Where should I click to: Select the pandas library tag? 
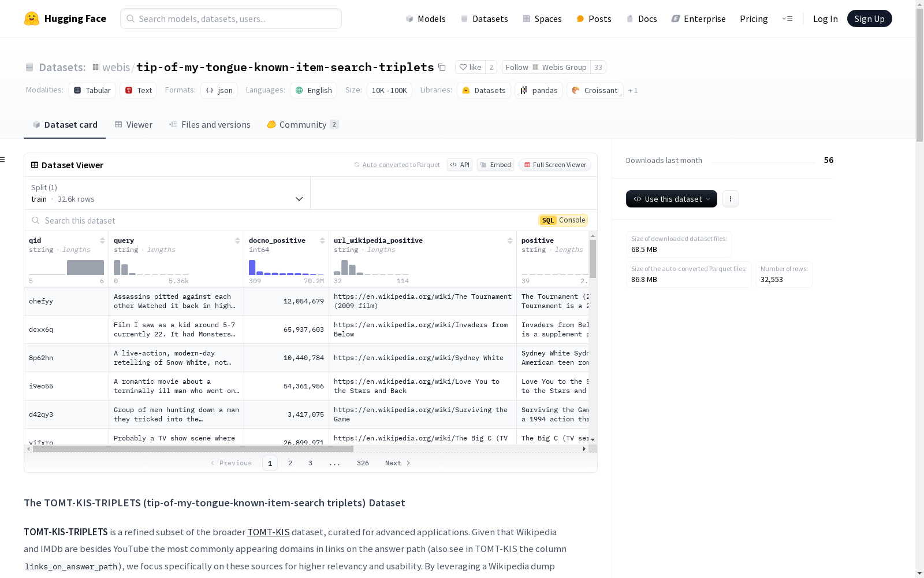(539, 90)
